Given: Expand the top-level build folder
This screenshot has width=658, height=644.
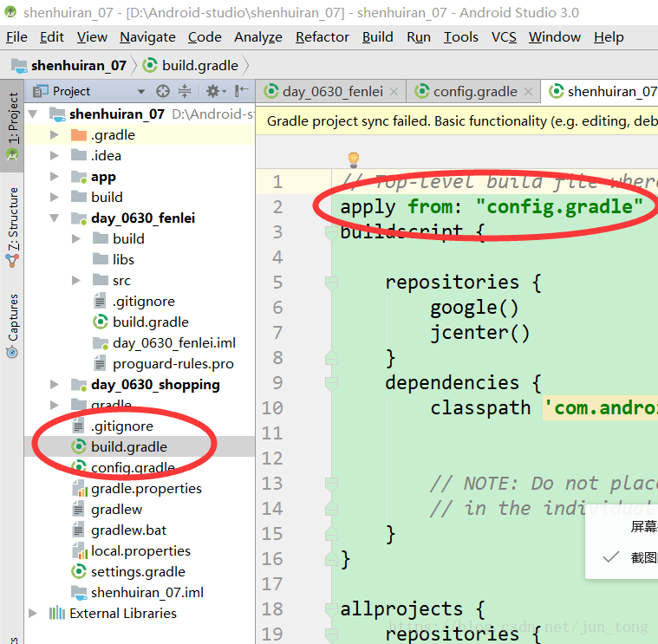Looking at the screenshot, I should (54, 197).
